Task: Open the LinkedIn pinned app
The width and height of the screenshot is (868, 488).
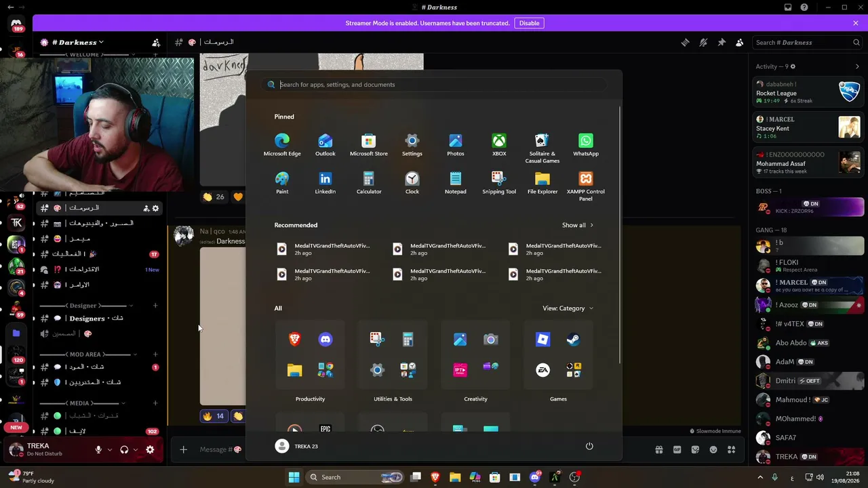Action: pyautogui.click(x=325, y=183)
